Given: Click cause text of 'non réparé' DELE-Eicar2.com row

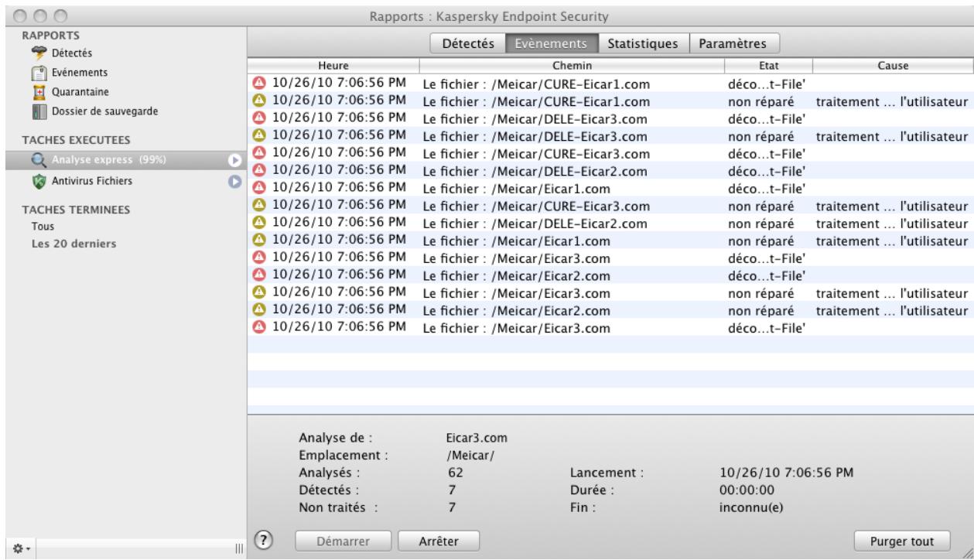Looking at the screenshot, I should pos(892,224).
